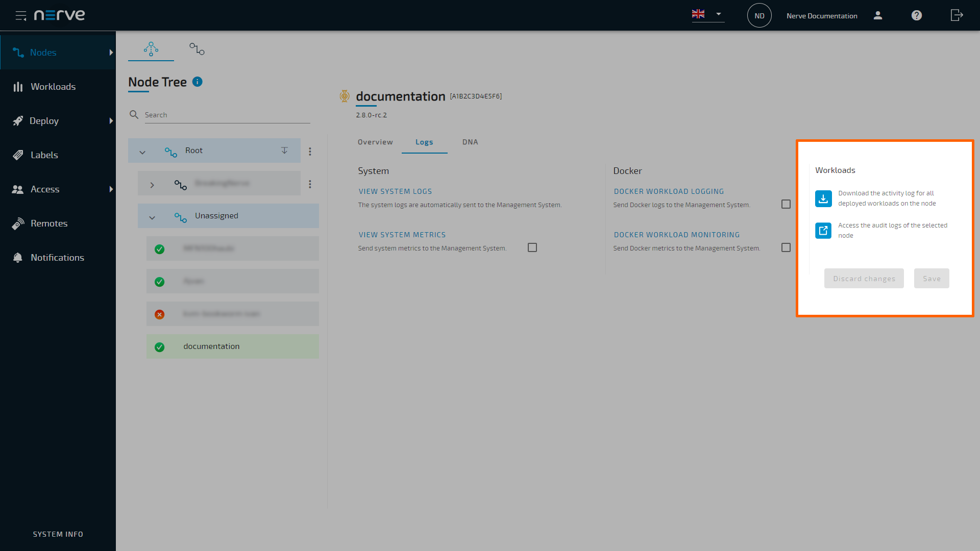Open the DNA tab
980x551 pixels.
click(x=470, y=142)
